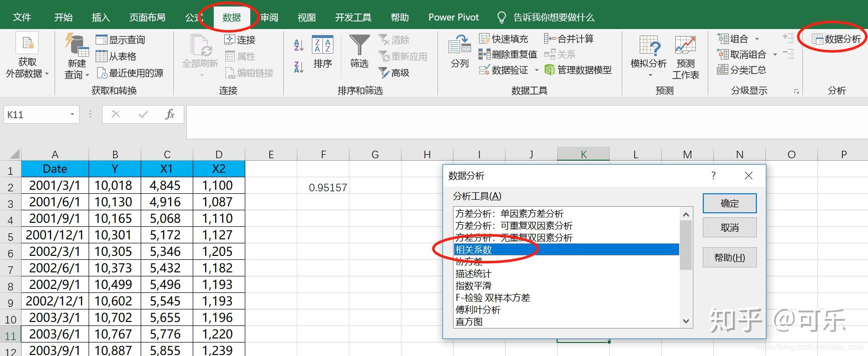
Task: Open 管理数据模型
Action: coord(578,70)
